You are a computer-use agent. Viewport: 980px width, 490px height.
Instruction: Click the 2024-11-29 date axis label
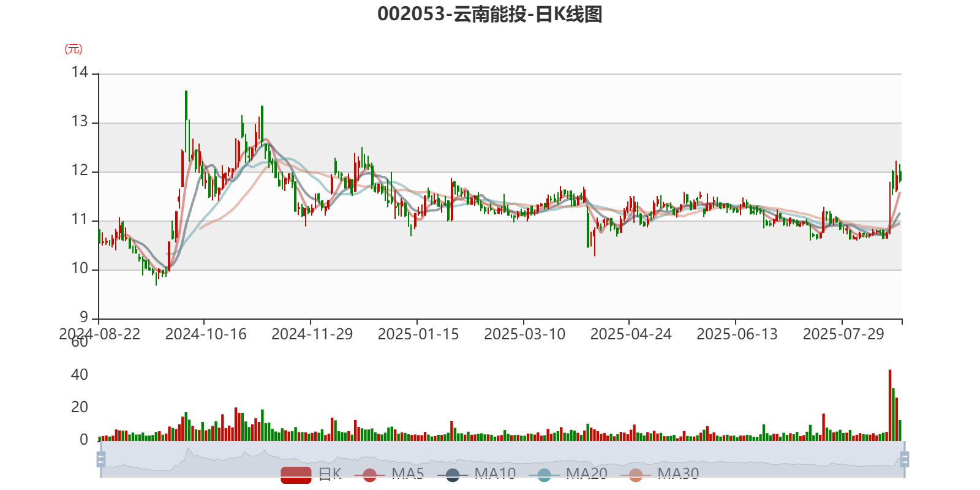point(312,334)
